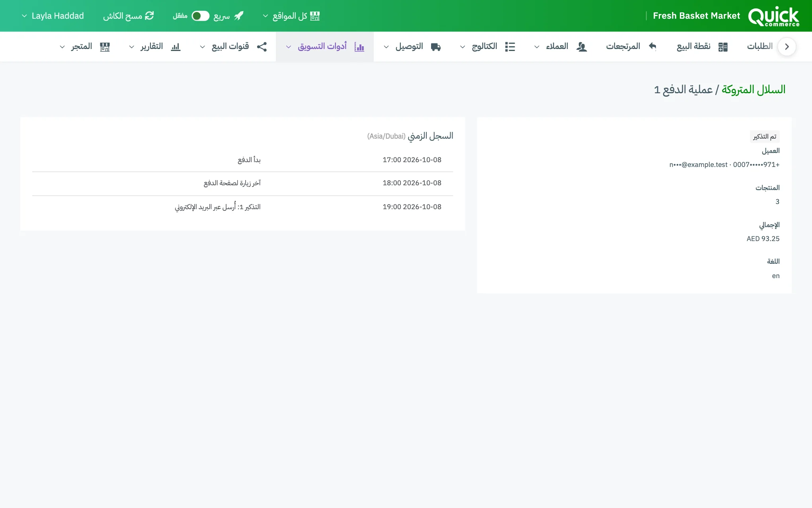Expand the التوصيل menu chevron
Screen dimensions: 812x508
(x=386, y=47)
